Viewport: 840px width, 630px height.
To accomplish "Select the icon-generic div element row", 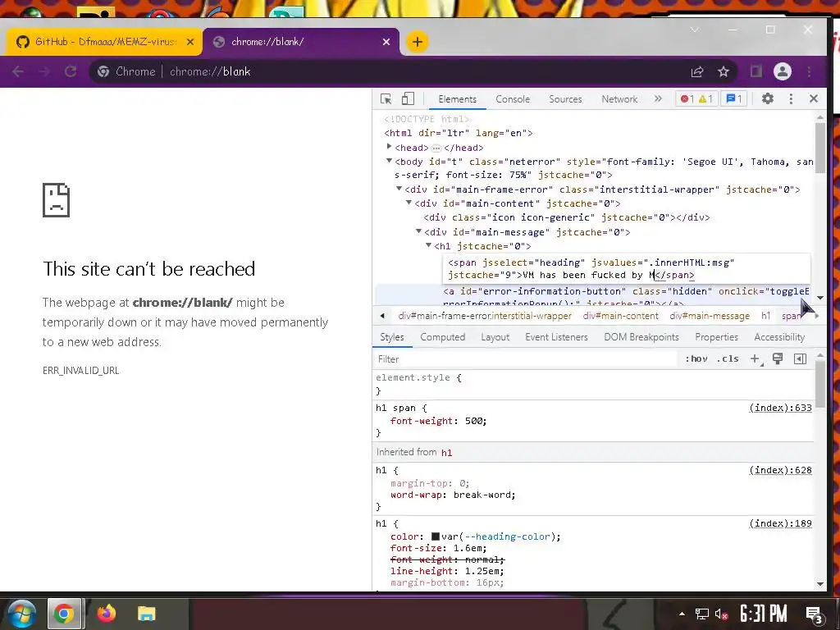I will [x=566, y=217].
